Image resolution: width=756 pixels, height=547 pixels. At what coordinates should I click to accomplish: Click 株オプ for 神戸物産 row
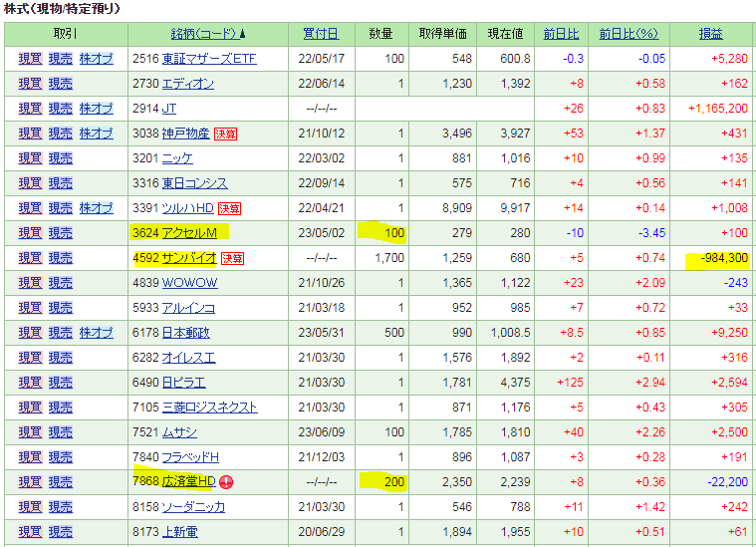pos(97,134)
